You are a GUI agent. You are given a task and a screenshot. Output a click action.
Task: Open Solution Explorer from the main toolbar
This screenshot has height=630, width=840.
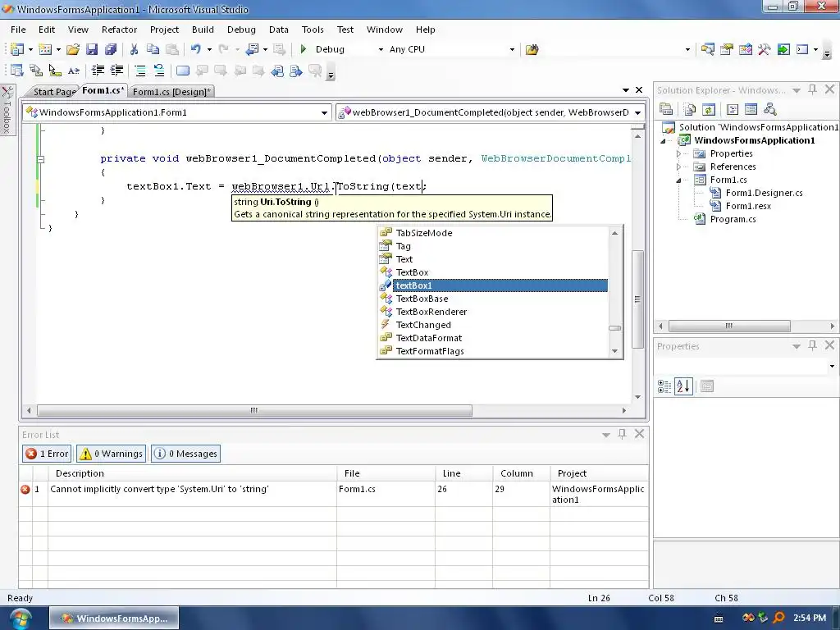point(707,49)
